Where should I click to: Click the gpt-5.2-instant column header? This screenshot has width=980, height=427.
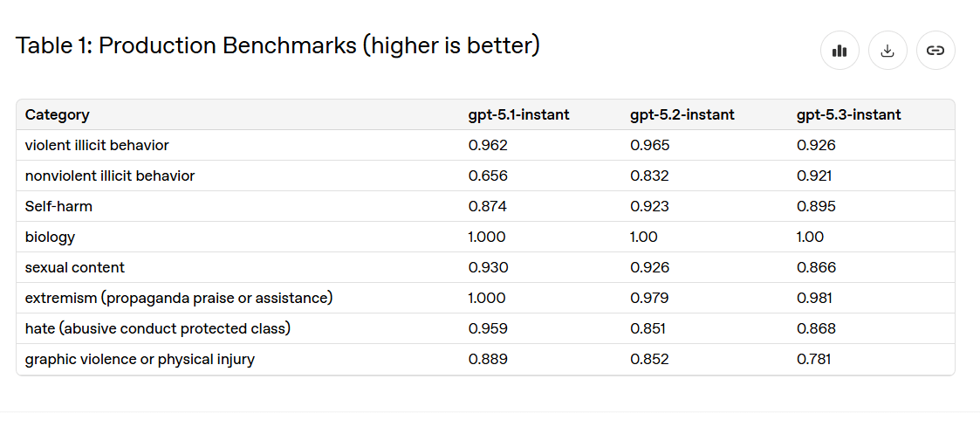(682, 114)
